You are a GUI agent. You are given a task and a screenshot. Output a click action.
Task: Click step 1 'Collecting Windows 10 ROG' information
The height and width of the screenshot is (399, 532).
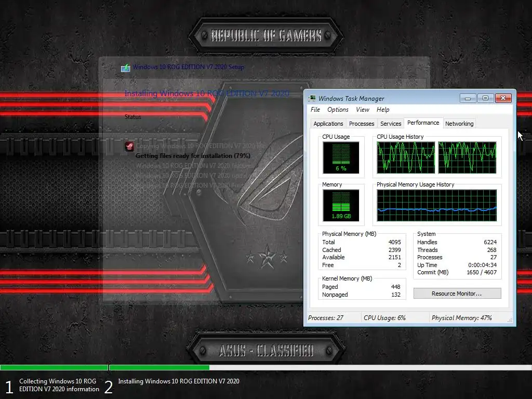[x=59, y=385]
